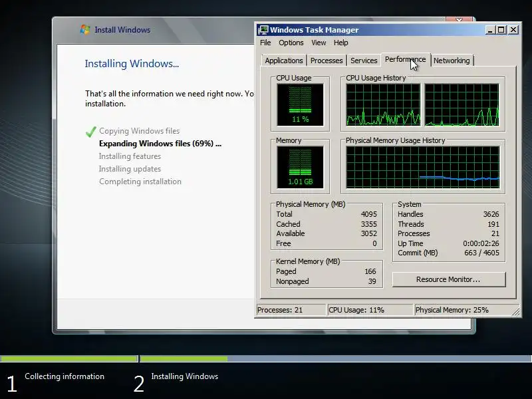
Task: Click the Expanding Windows files (69%) step
Action: tap(160, 144)
